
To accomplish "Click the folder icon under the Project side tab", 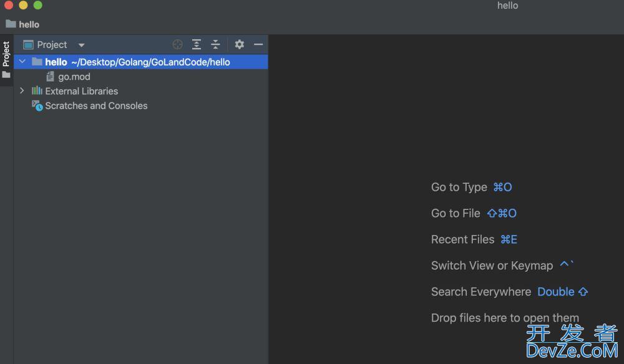I will click(x=6, y=75).
